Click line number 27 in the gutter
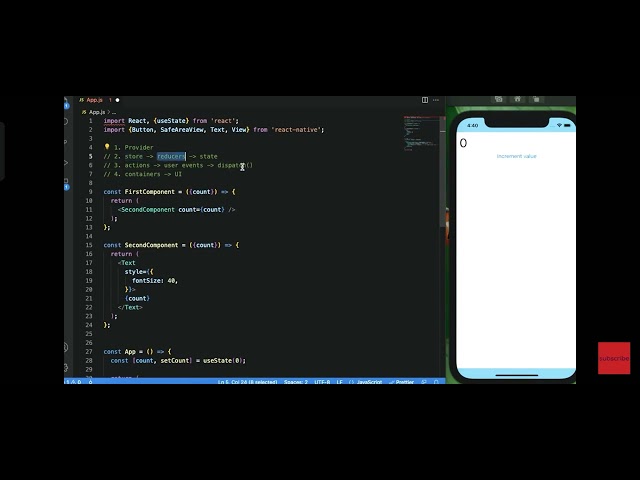 [x=89, y=352]
